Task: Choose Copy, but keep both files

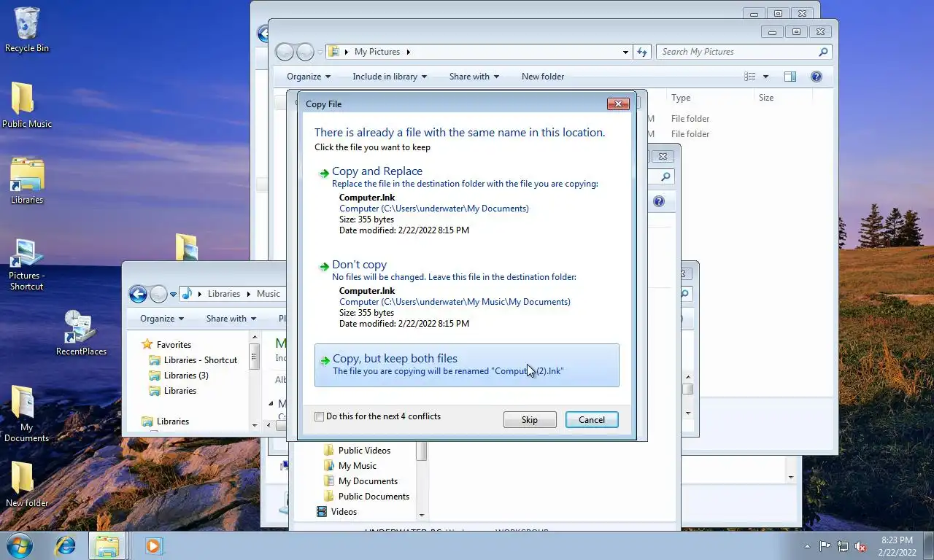Action: point(467,365)
